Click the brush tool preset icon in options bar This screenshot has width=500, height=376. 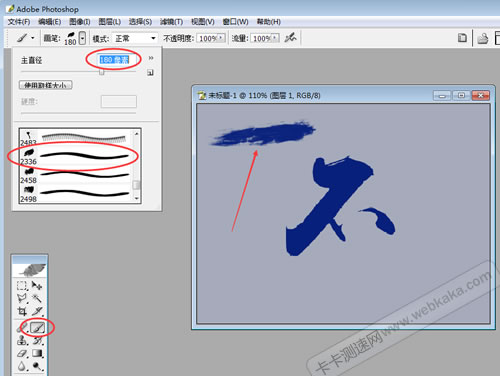pyautogui.click(x=22, y=38)
